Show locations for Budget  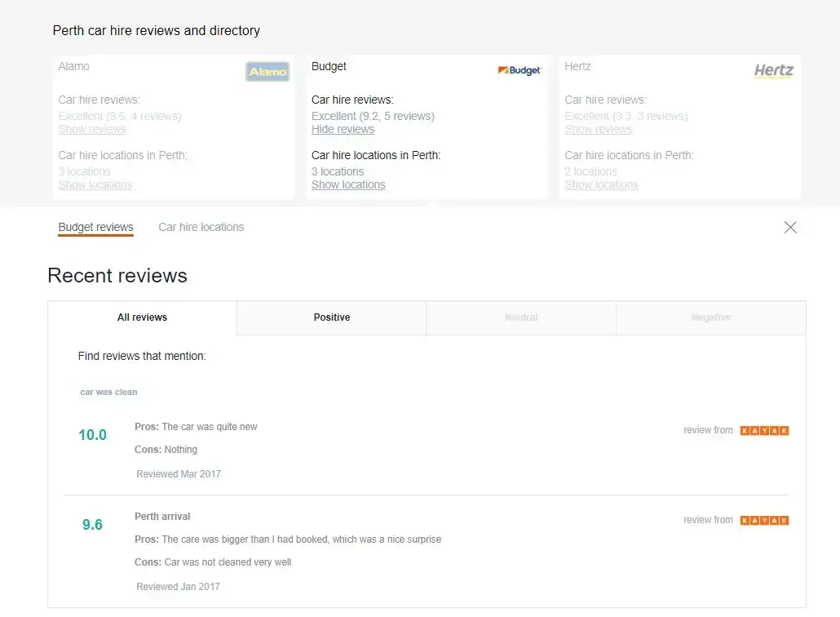(348, 184)
